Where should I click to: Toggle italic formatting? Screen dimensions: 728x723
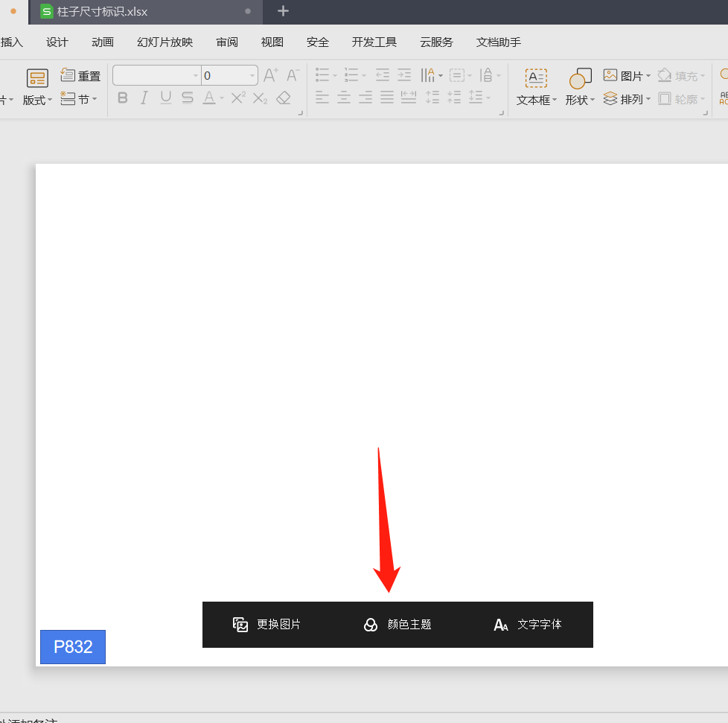[x=144, y=98]
